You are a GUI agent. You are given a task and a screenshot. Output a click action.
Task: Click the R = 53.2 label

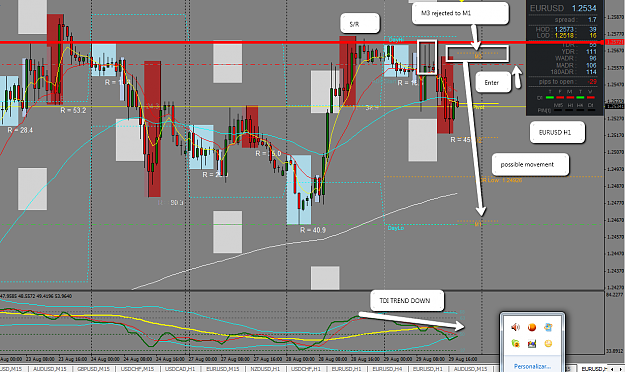(x=73, y=110)
